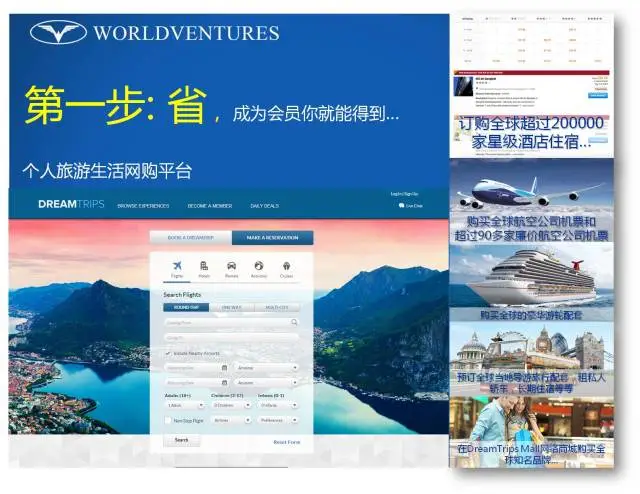Click the airplane flight tickets thumbnail
The width and height of the screenshot is (640, 494).
click(x=531, y=201)
